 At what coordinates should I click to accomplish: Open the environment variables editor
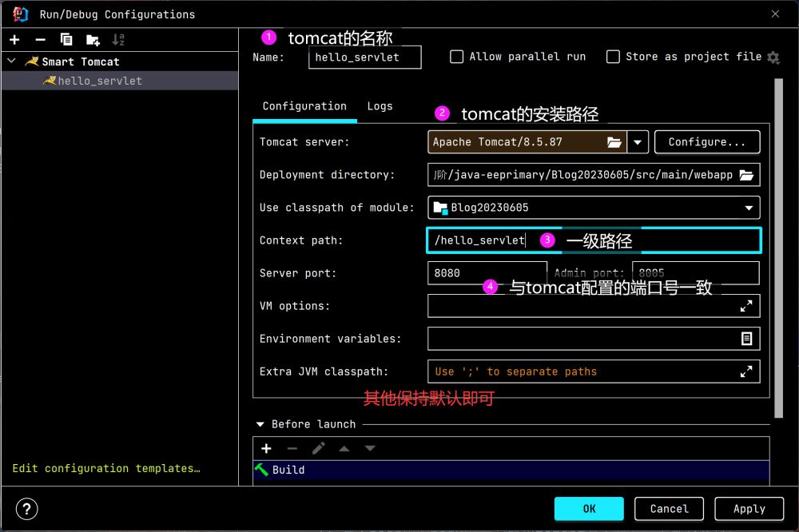pyautogui.click(x=746, y=339)
